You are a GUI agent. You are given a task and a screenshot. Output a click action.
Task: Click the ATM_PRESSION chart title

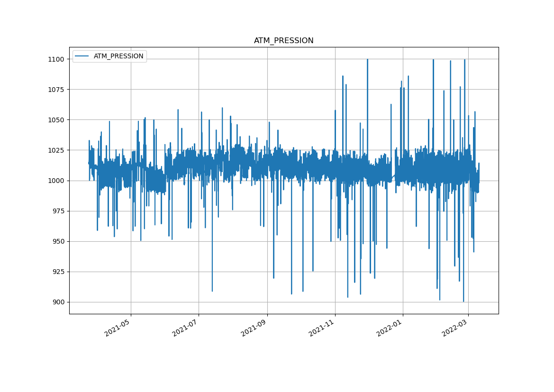pyautogui.click(x=283, y=41)
